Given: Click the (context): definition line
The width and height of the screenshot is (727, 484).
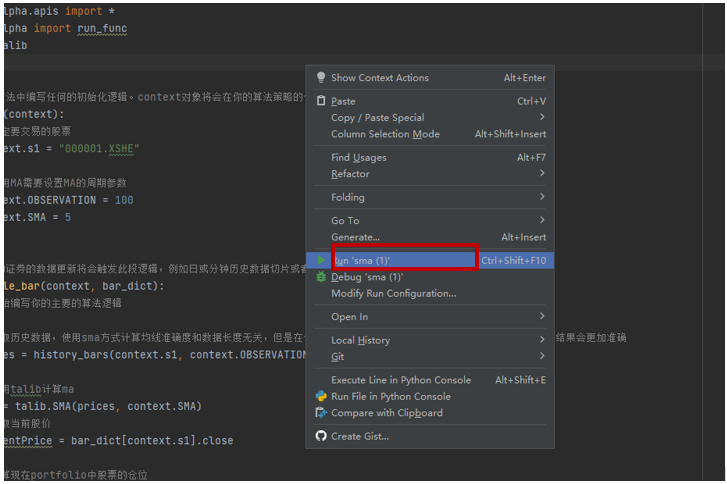Looking at the screenshot, I should tap(35, 114).
